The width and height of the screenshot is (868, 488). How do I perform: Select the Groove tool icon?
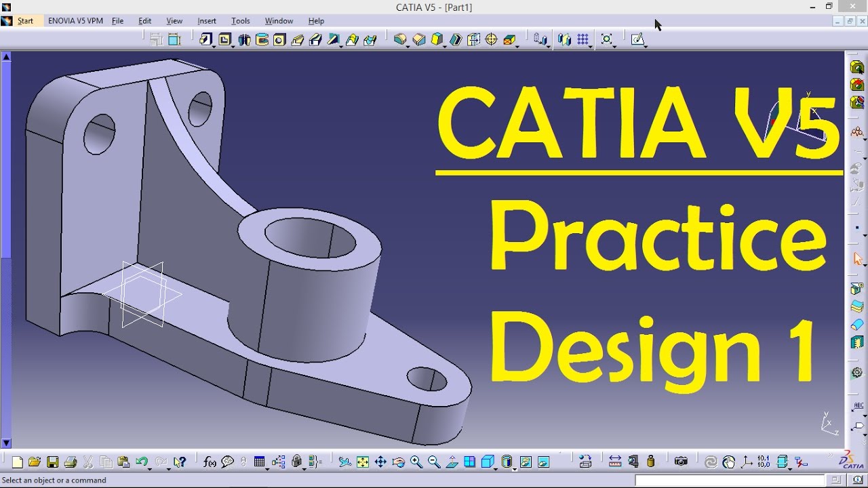pos(262,39)
